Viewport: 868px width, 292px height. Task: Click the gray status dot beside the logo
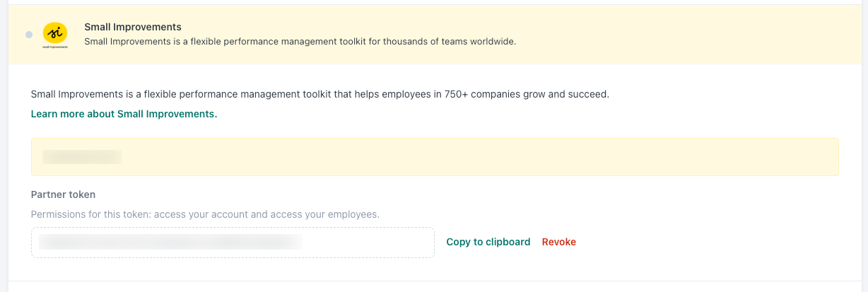(29, 35)
